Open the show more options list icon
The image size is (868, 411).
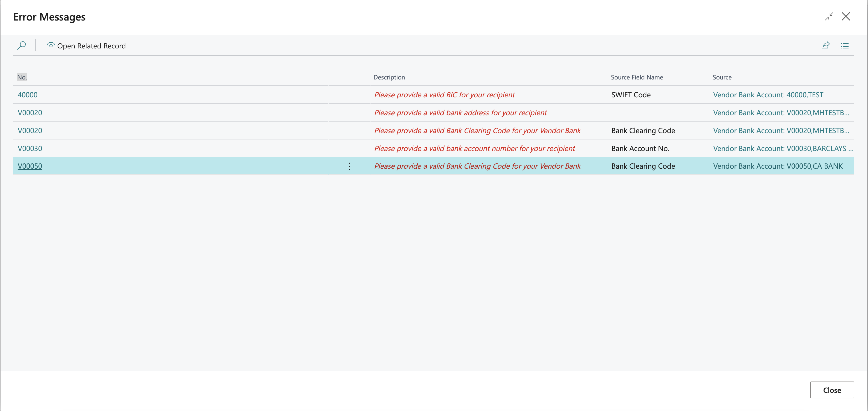click(x=845, y=46)
